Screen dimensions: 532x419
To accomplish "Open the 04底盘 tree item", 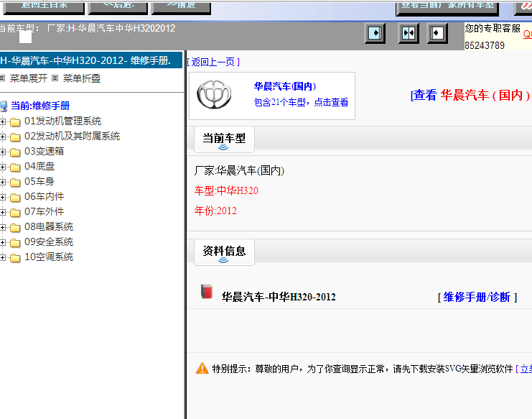I will click(39, 166).
